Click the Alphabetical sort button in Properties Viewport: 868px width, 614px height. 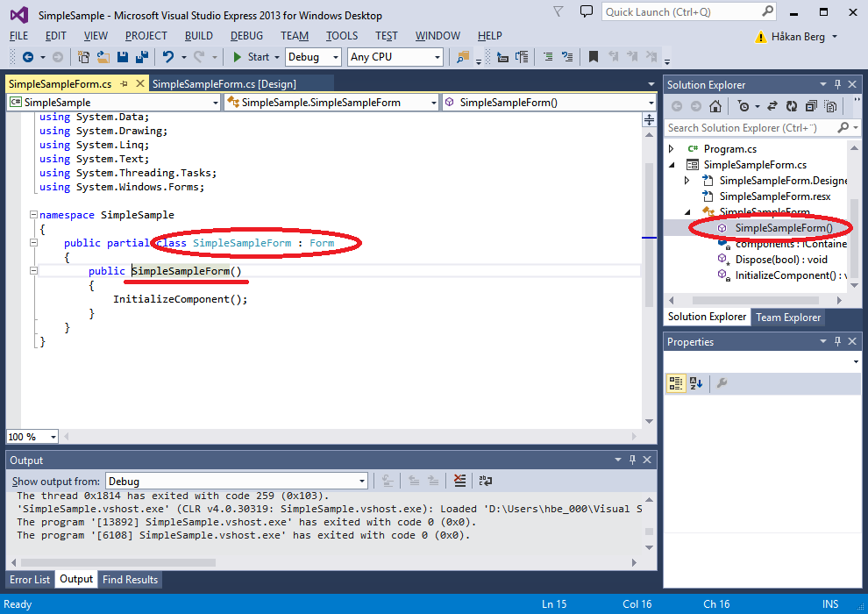click(x=696, y=383)
